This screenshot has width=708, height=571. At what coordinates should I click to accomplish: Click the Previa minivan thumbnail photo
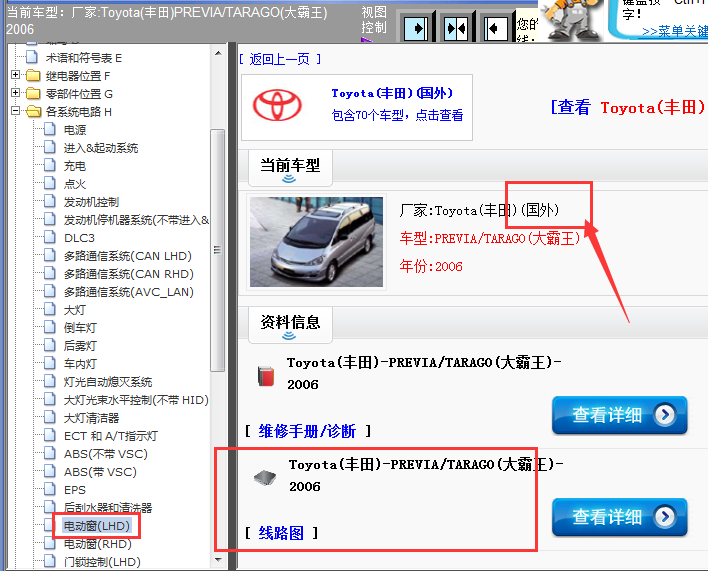(317, 242)
